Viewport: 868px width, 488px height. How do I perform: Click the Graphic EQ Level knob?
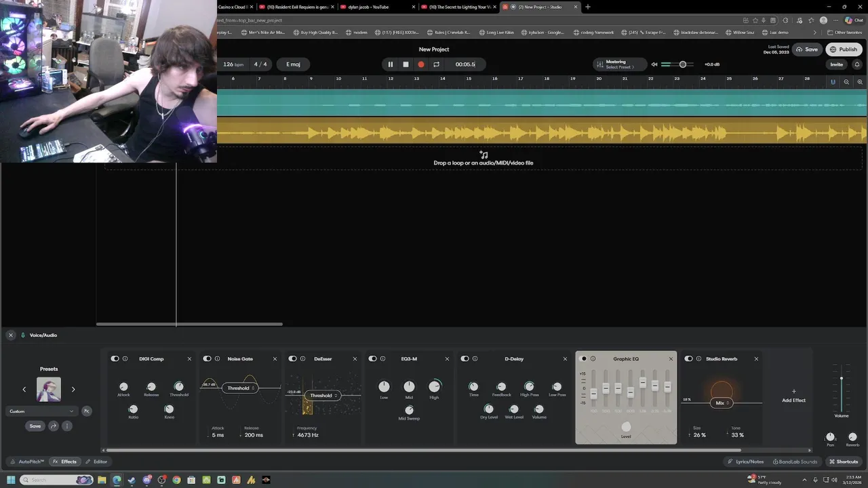(x=626, y=426)
